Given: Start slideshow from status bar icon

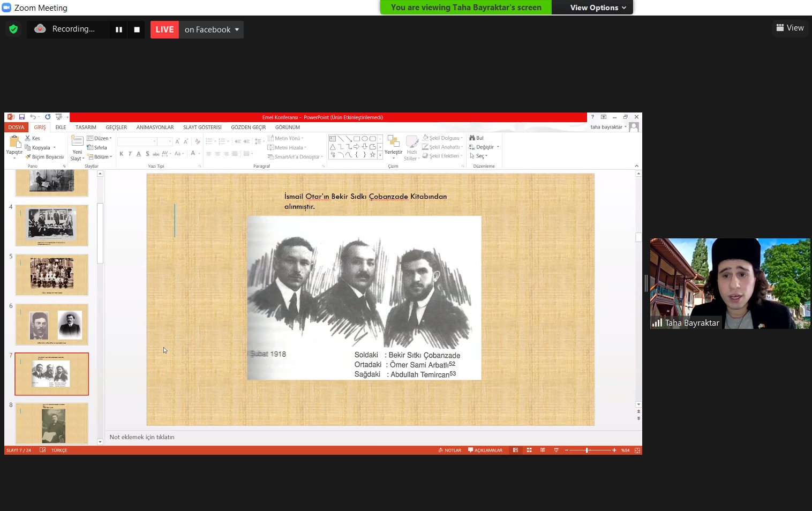Looking at the screenshot, I should [556, 450].
